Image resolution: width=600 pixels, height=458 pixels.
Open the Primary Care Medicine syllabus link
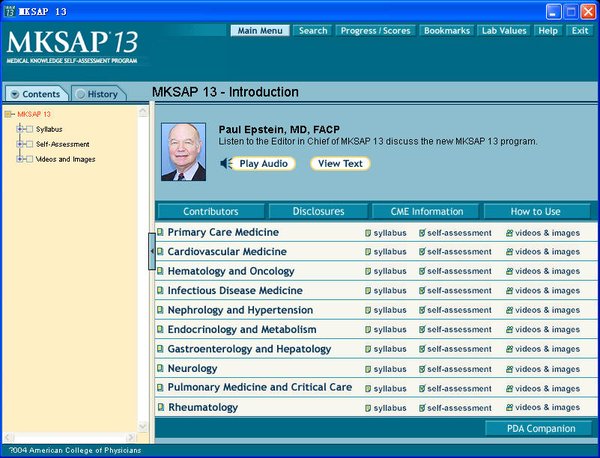click(386, 233)
